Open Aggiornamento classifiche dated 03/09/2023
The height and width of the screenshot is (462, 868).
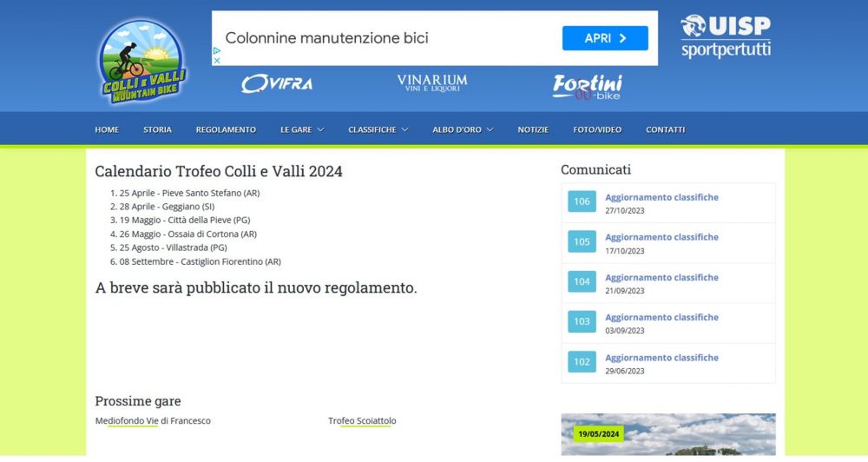661,318
